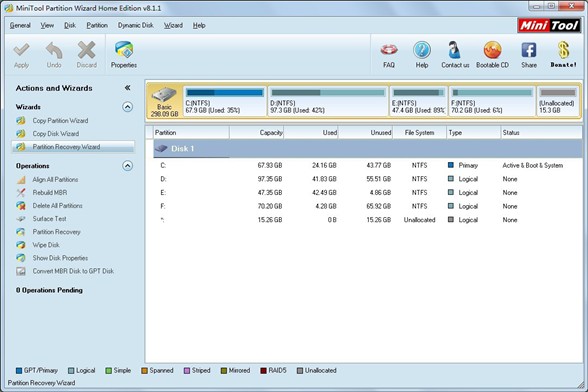This screenshot has height=392, width=588.
Task: Click the Rebuild MBR icon
Action: click(x=21, y=192)
